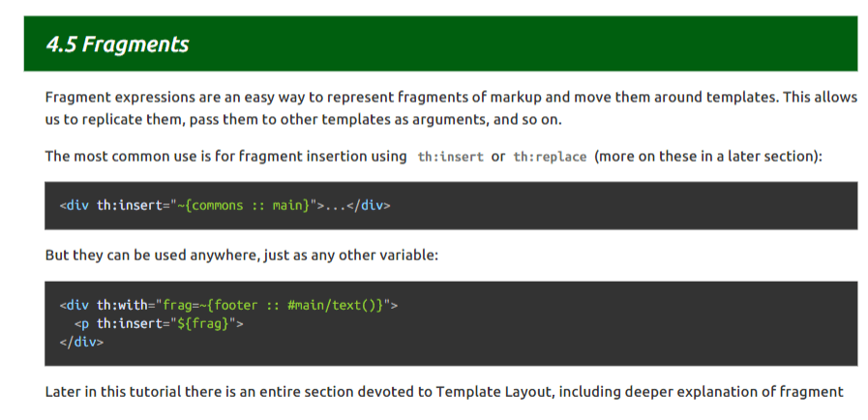868x420 pixels.
Task: Click the opening <div tag in first code block
Action: click(x=75, y=205)
